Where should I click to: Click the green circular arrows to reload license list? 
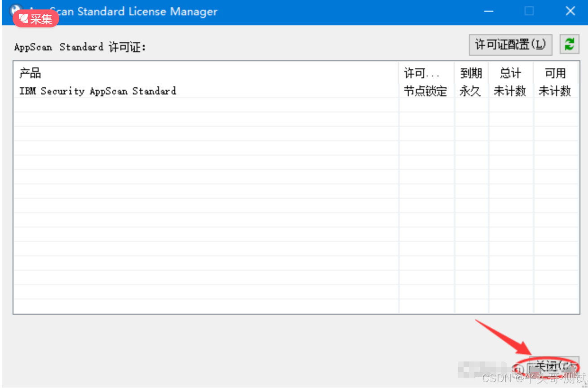tap(569, 45)
